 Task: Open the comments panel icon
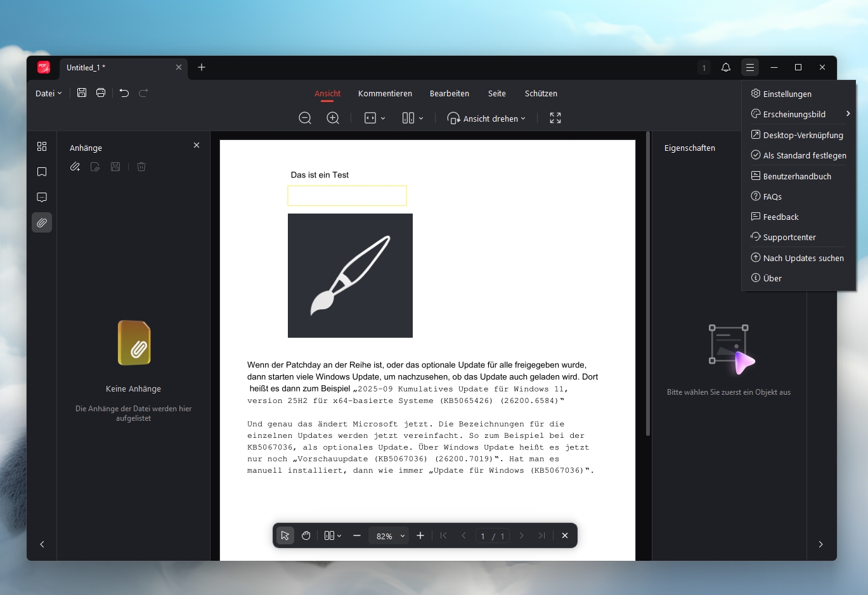pyautogui.click(x=42, y=197)
